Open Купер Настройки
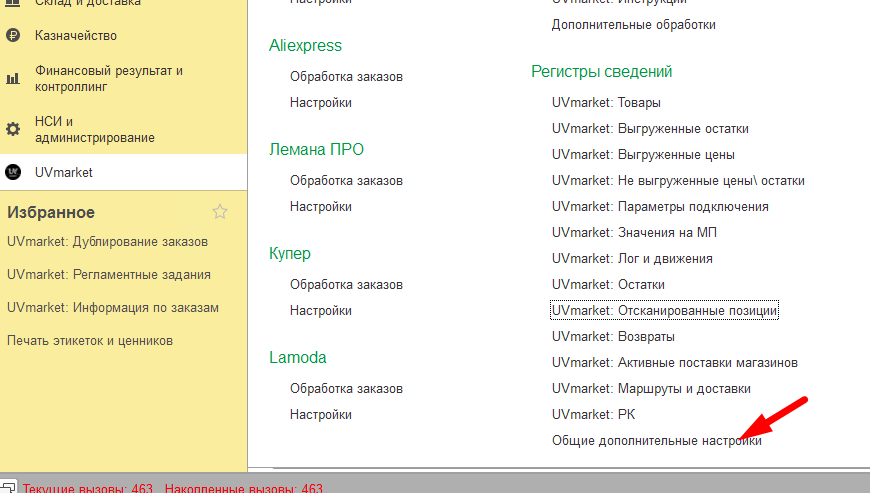The image size is (870, 493). click(x=321, y=311)
